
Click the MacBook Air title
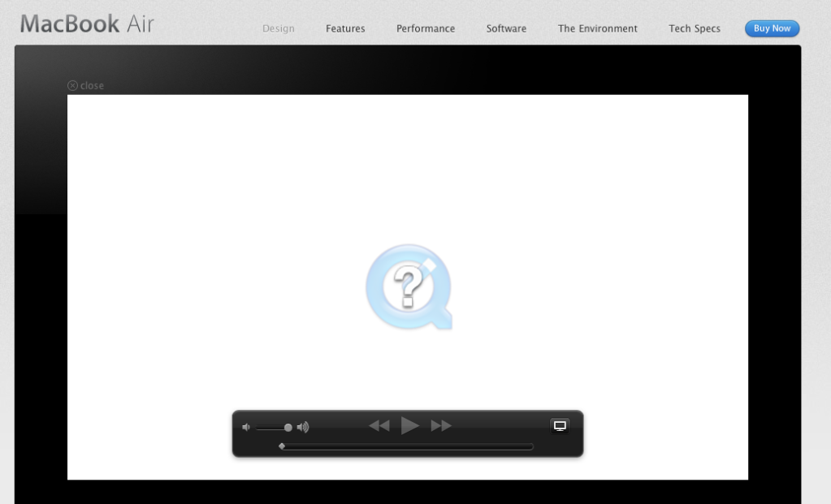click(x=87, y=24)
